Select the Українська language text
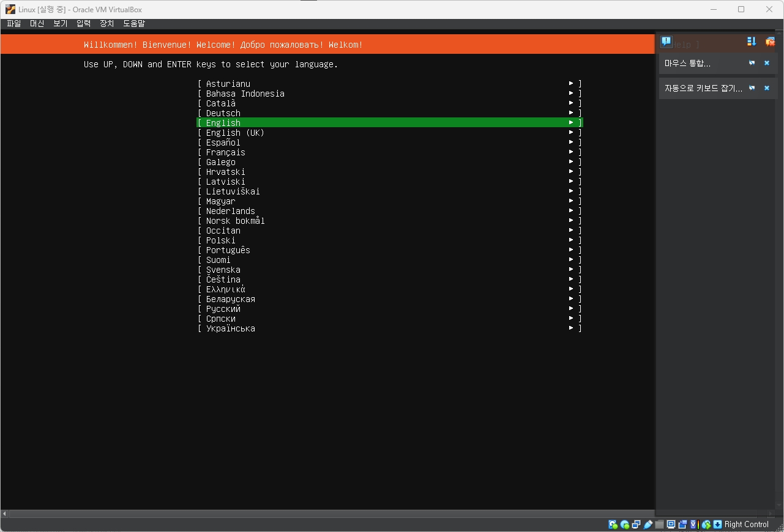Viewport: 784px width, 532px height. tap(231, 328)
